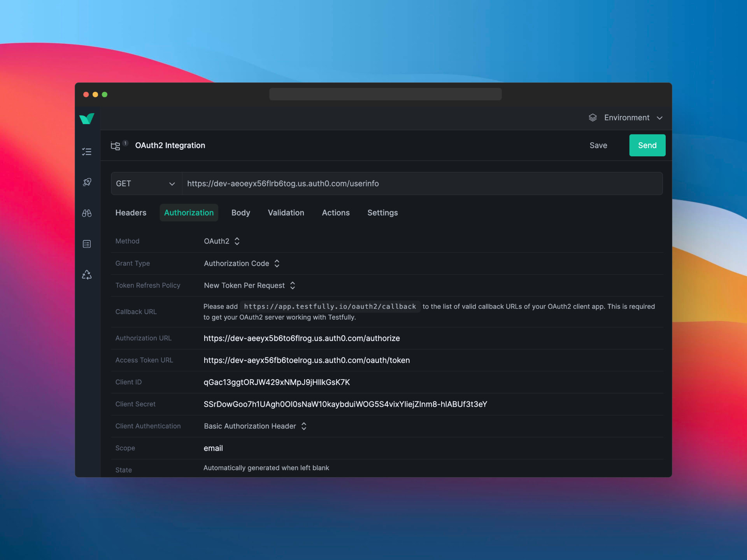Click the Save button
Viewport: 747px width, 560px height.
(598, 145)
